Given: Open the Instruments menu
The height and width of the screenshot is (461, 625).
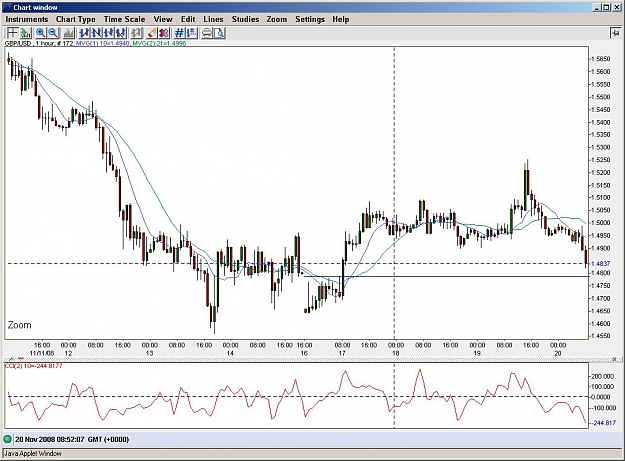Looking at the screenshot, I should pos(27,19).
